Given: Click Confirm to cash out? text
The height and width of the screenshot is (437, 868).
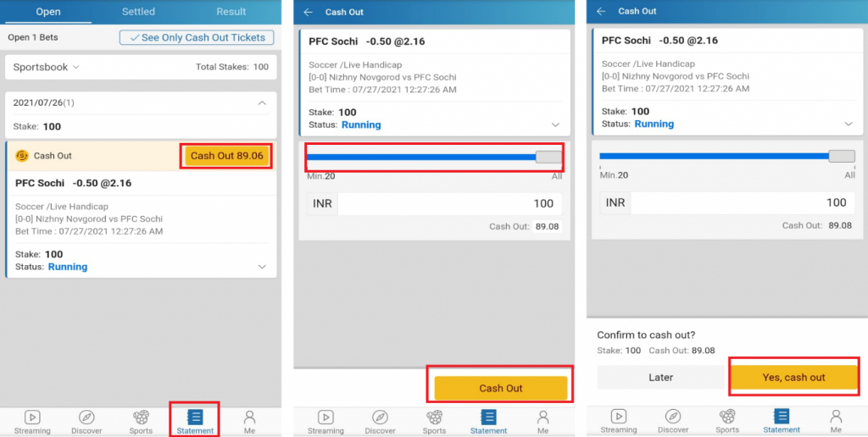Looking at the screenshot, I should (646, 335).
